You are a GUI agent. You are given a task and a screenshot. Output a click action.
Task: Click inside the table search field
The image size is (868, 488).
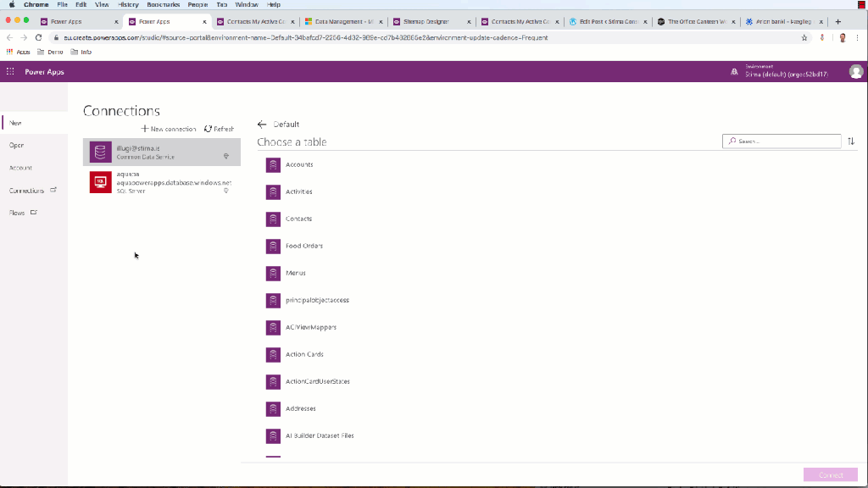[784, 141]
